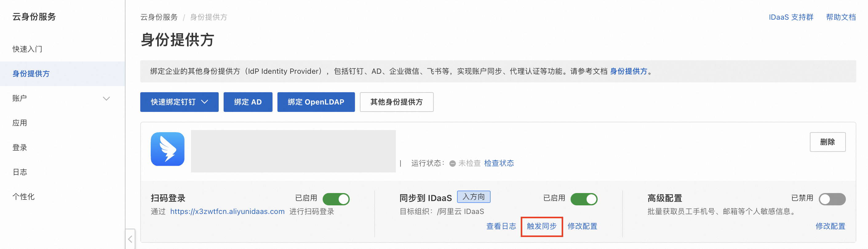Click the 删除 button
The height and width of the screenshot is (249, 868).
[828, 142]
